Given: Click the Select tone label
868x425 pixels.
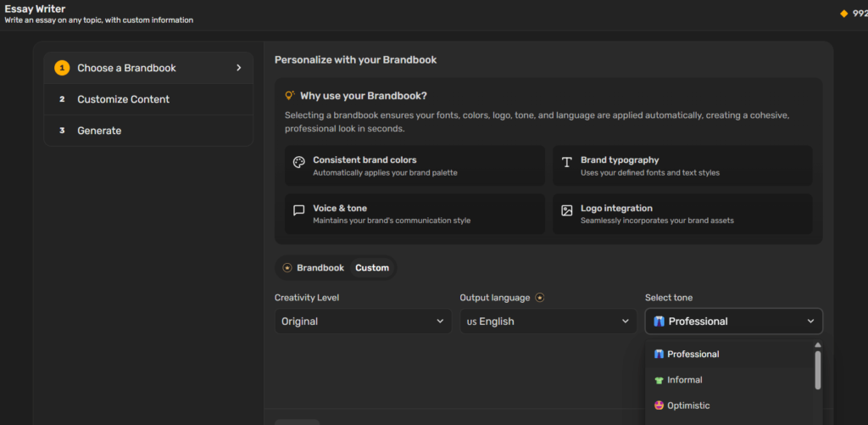Looking at the screenshot, I should click(x=669, y=298).
